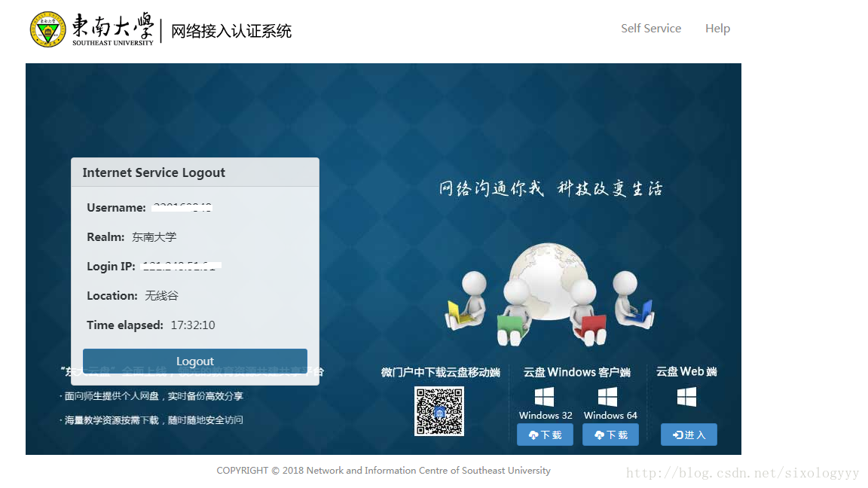Click the 云盘 Web 端 label
The image size is (868, 488).
[686, 371]
